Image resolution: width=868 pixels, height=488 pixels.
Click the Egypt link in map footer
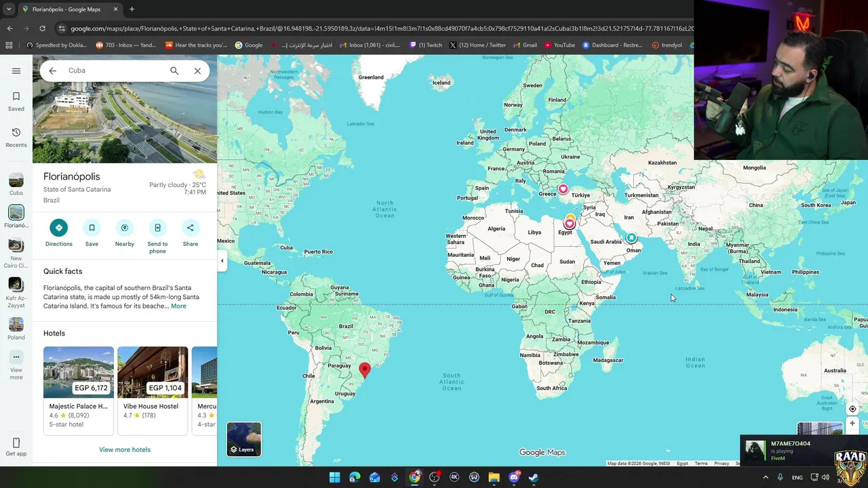pos(682,464)
